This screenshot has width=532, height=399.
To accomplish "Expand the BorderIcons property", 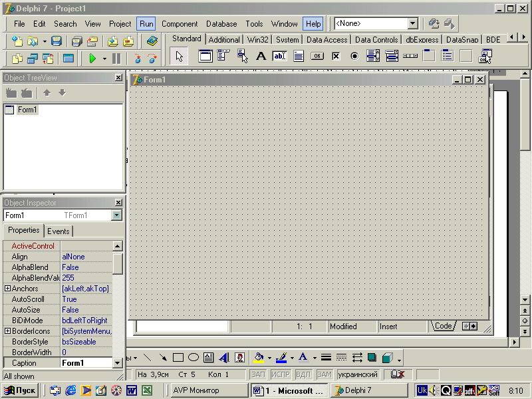I will pos(7,331).
